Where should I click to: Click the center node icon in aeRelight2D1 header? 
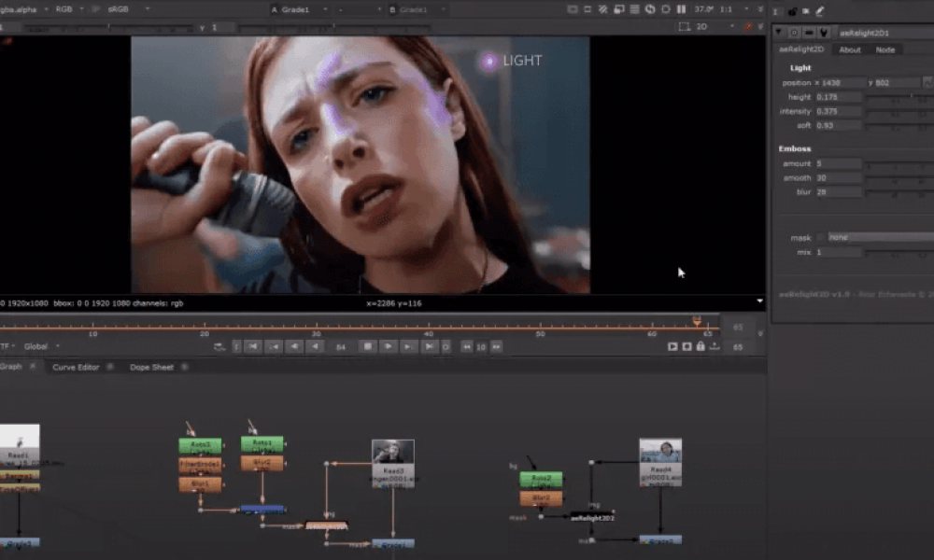tap(794, 32)
